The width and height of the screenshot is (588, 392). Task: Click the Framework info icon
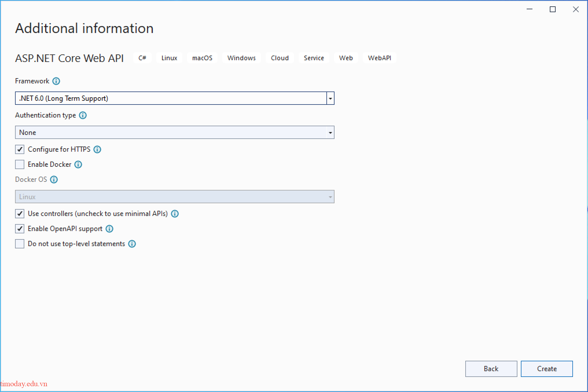pos(56,81)
